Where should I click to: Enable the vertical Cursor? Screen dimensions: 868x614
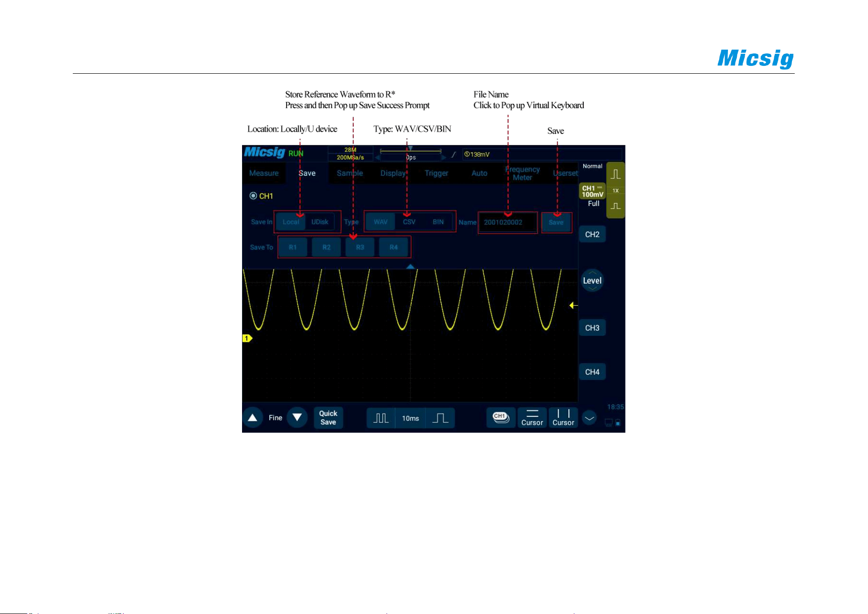tap(563, 418)
